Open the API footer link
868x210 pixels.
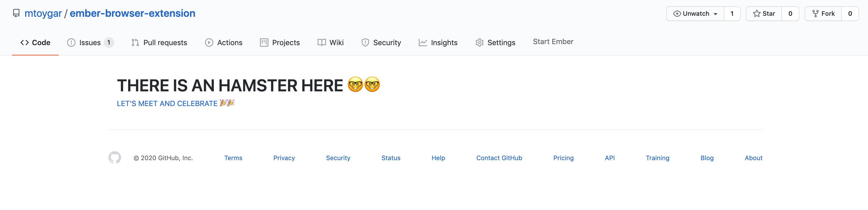[610, 158]
